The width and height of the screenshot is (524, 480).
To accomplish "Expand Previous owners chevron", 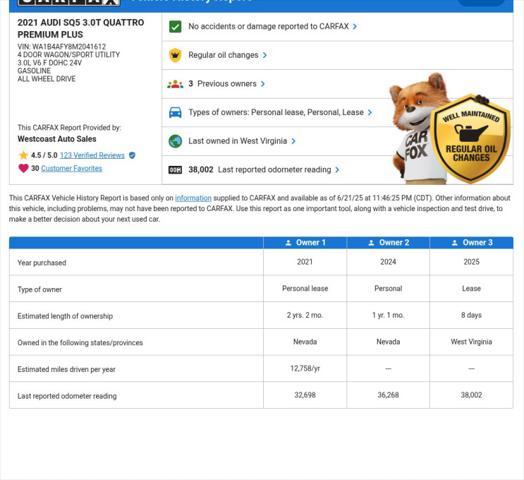I will [x=263, y=84].
